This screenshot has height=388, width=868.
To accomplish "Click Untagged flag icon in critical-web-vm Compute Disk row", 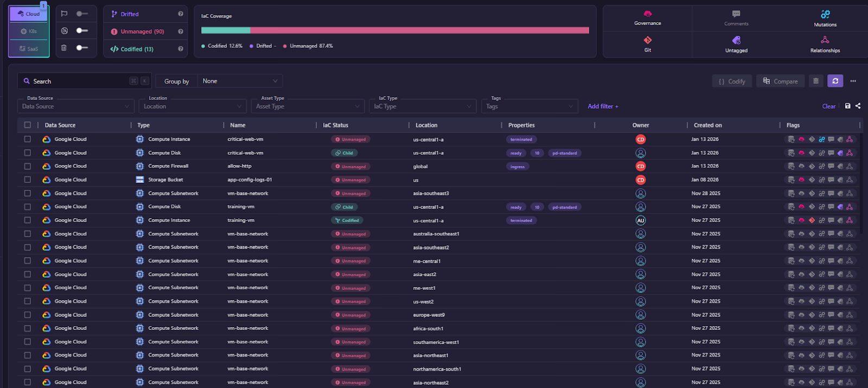I will [840, 153].
